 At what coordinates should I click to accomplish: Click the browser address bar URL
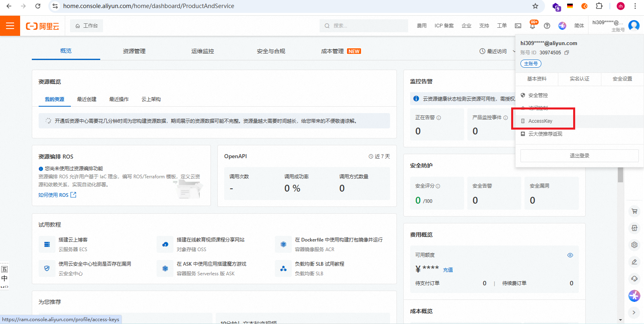coord(149,6)
